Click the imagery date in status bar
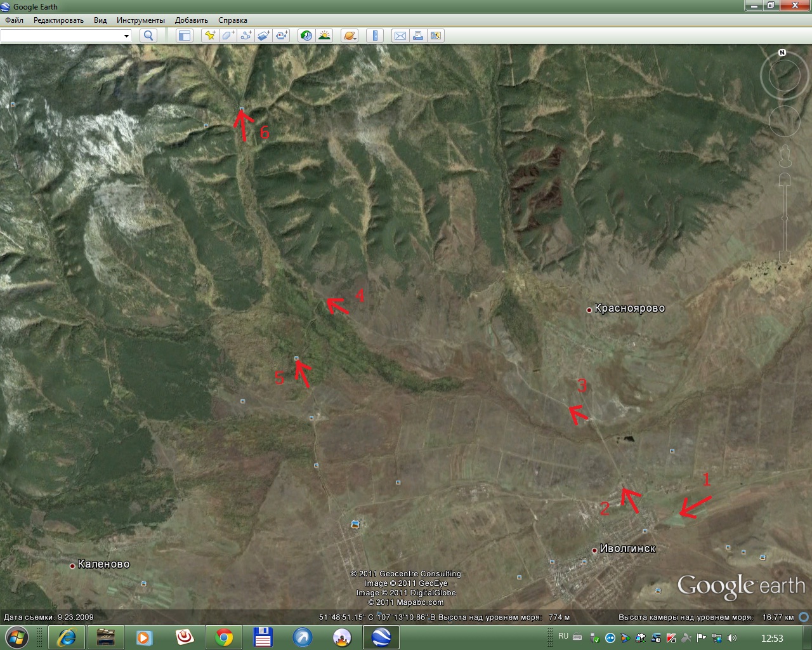Image resolution: width=812 pixels, height=650 pixels. (x=49, y=617)
